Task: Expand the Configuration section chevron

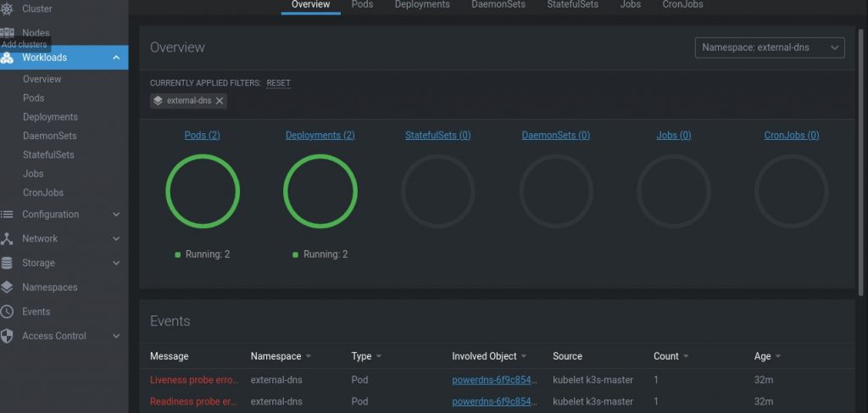Action: pos(116,215)
